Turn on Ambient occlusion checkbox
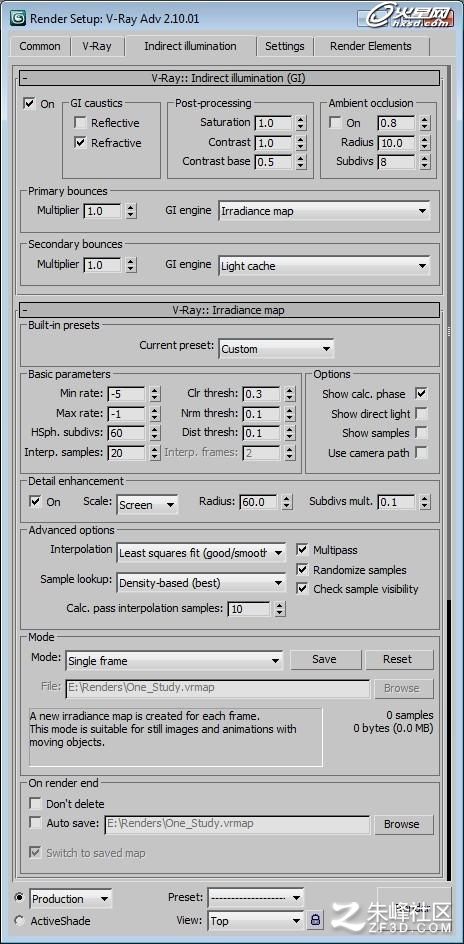The height and width of the screenshot is (944, 464). (335, 123)
